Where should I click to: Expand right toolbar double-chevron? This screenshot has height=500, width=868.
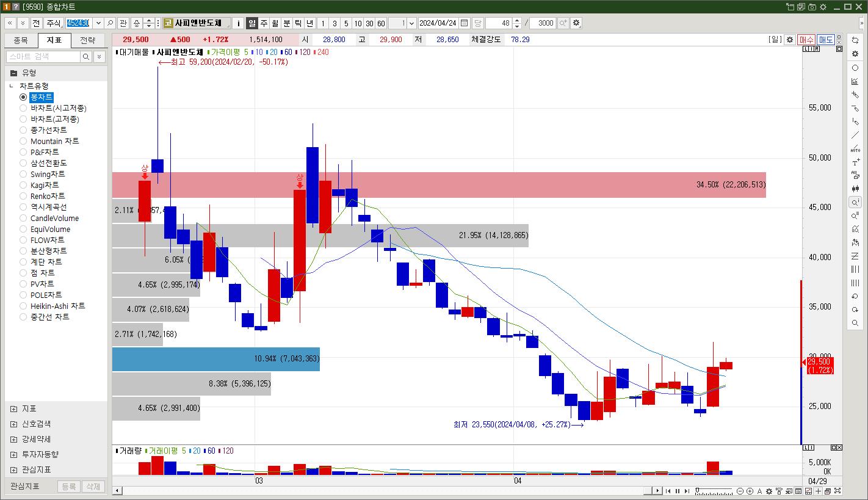click(x=861, y=23)
